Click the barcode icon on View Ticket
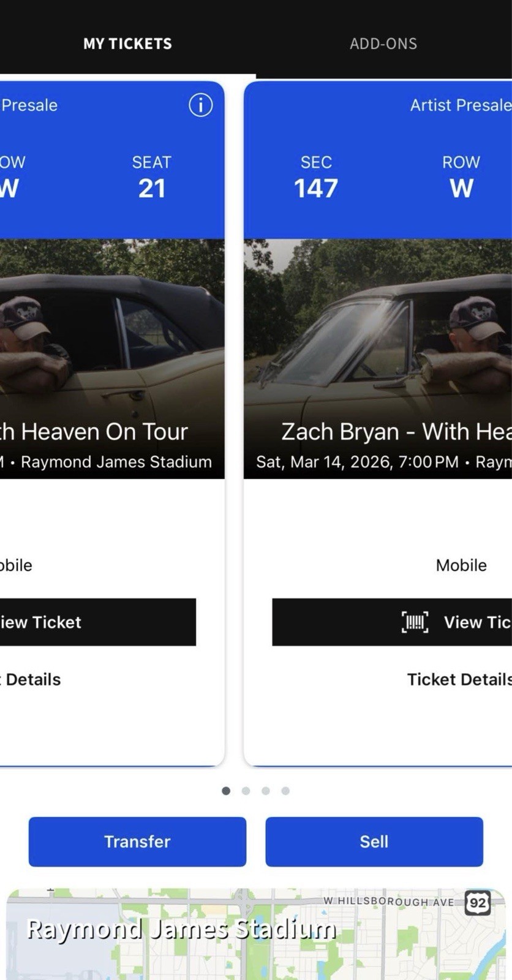 [414, 622]
